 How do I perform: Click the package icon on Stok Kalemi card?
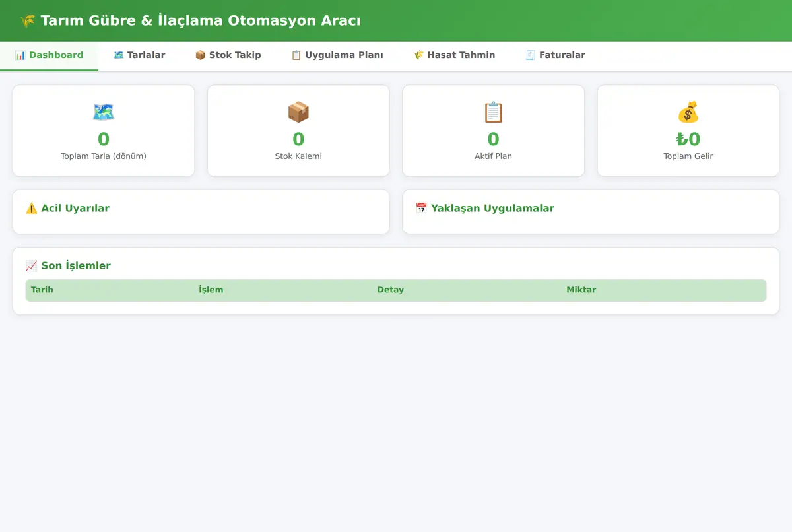[x=298, y=112]
